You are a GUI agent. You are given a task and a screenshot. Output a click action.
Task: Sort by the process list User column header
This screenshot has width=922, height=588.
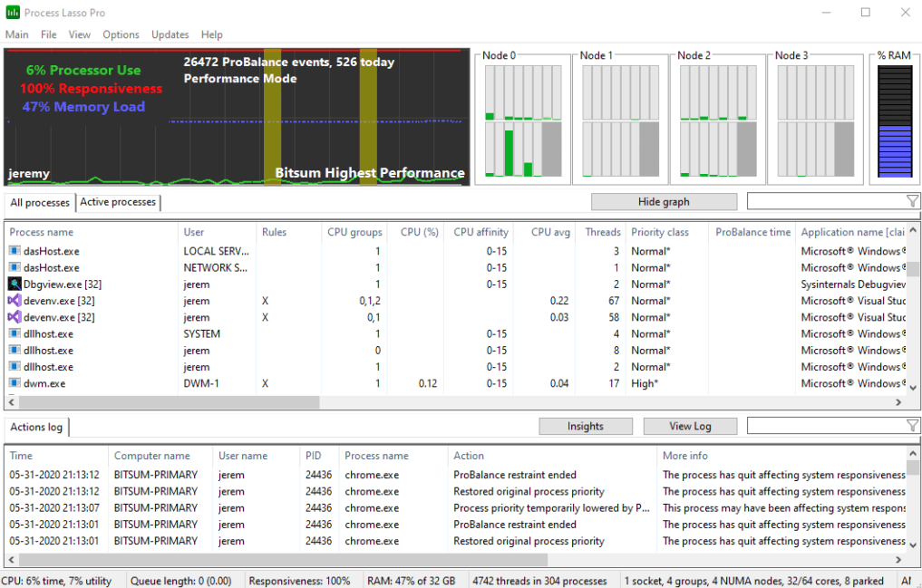click(217, 232)
